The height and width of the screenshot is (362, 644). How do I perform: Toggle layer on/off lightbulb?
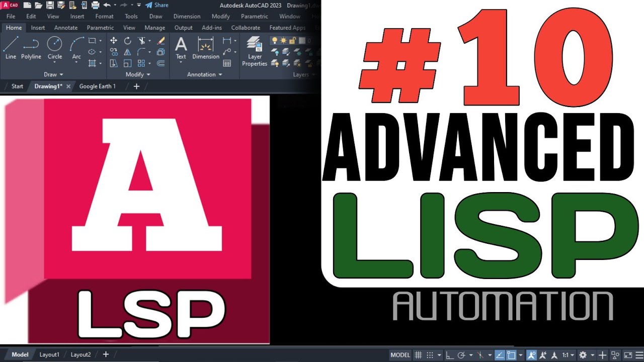click(275, 41)
